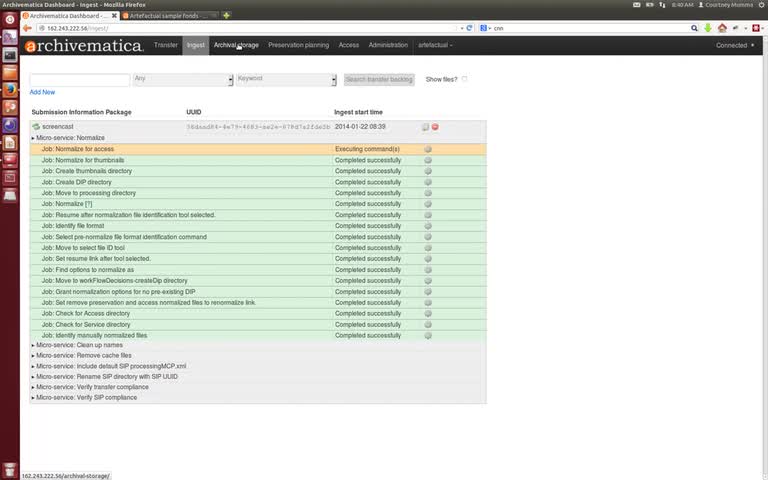The image size is (768, 480).
Task: Open Preservation planning tab
Action: click(x=298, y=45)
